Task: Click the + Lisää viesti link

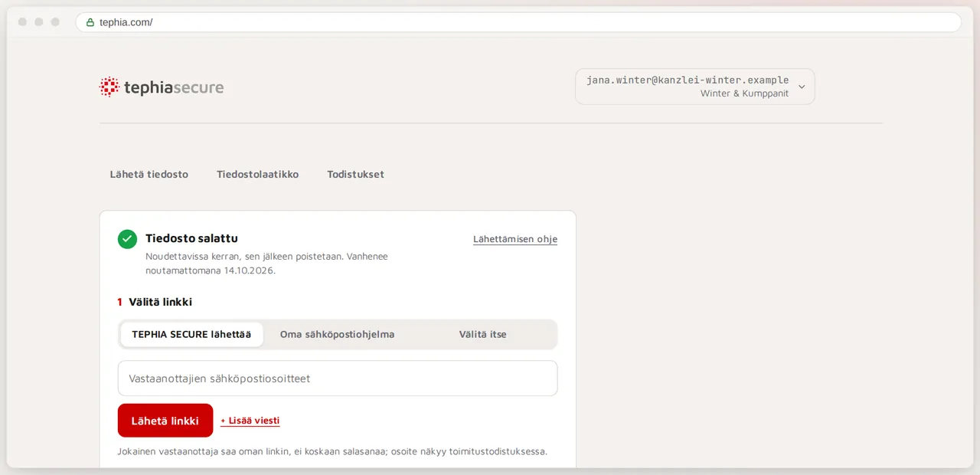Action: [250, 421]
